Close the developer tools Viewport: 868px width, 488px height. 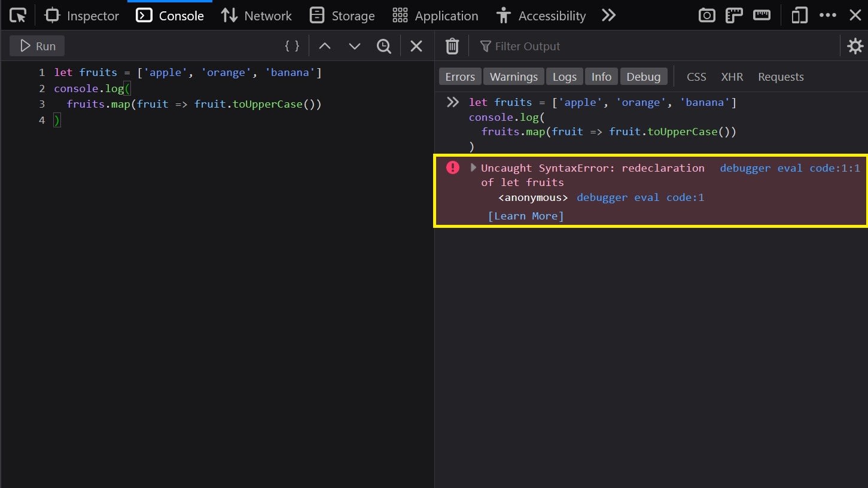(x=855, y=16)
